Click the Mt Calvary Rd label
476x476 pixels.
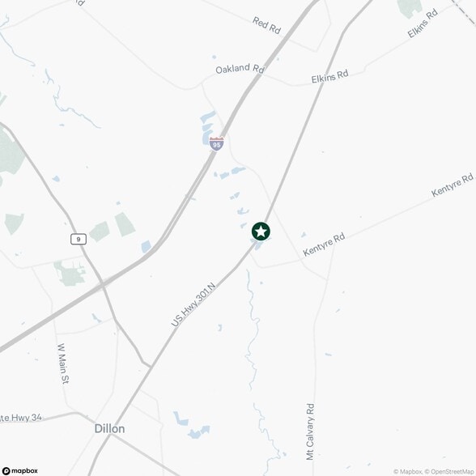310,431
